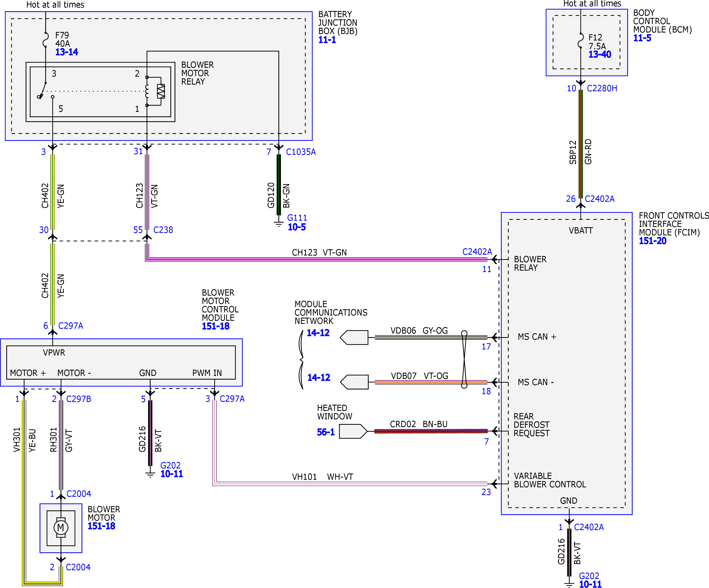Click the G111 ground symbol
This screenshot has height=588, width=709.
click(x=279, y=224)
